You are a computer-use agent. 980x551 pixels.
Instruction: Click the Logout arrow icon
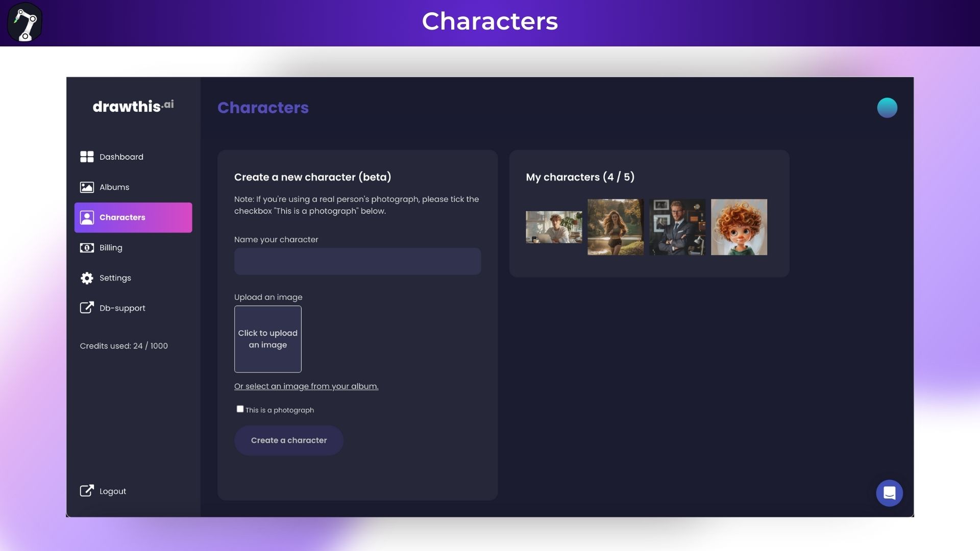coord(87,491)
